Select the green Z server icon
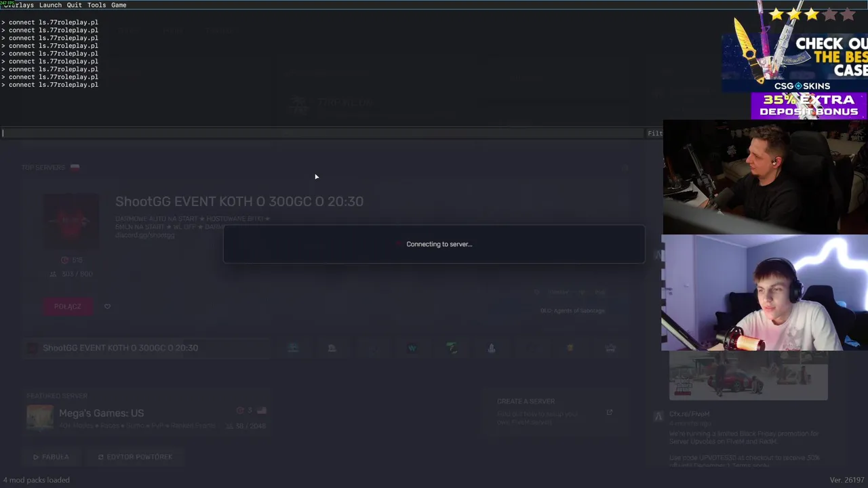The image size is (868, 488). pyautogui.click(x=452, y=348)
